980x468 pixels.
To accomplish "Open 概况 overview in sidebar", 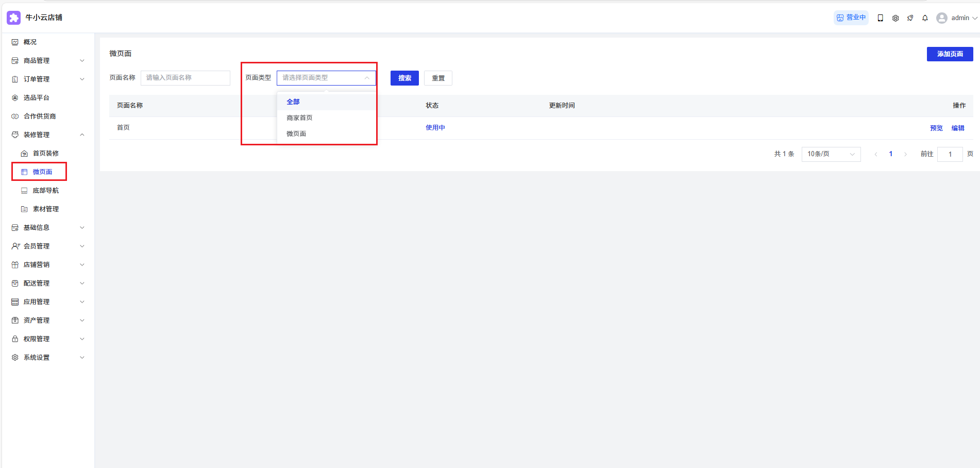I will pos(30,42).
